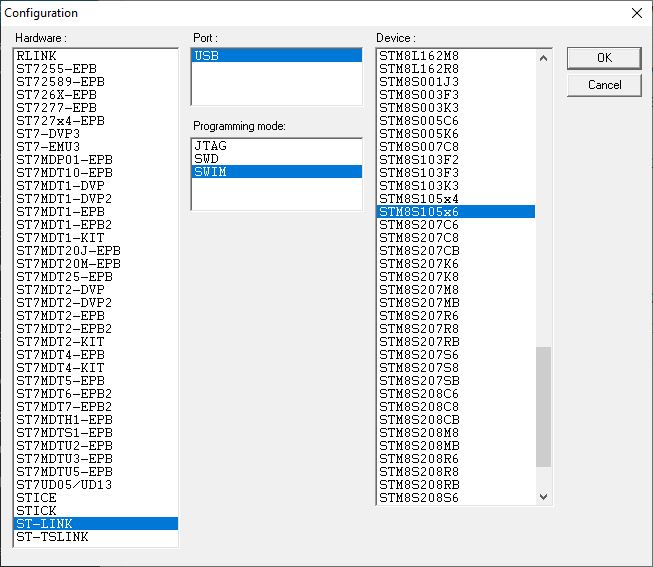Select STM8S105x6 device
The image size is (653, 567).
419,212
